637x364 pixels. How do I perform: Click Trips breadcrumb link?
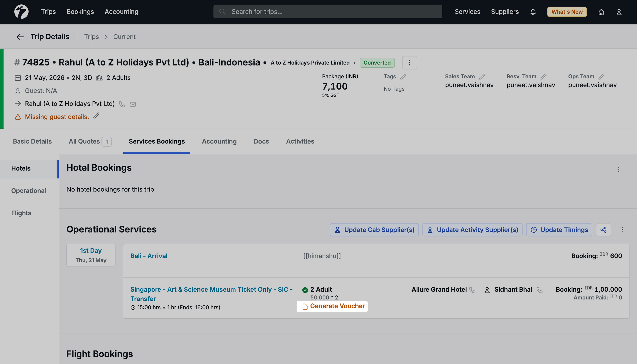click(91, 37)
